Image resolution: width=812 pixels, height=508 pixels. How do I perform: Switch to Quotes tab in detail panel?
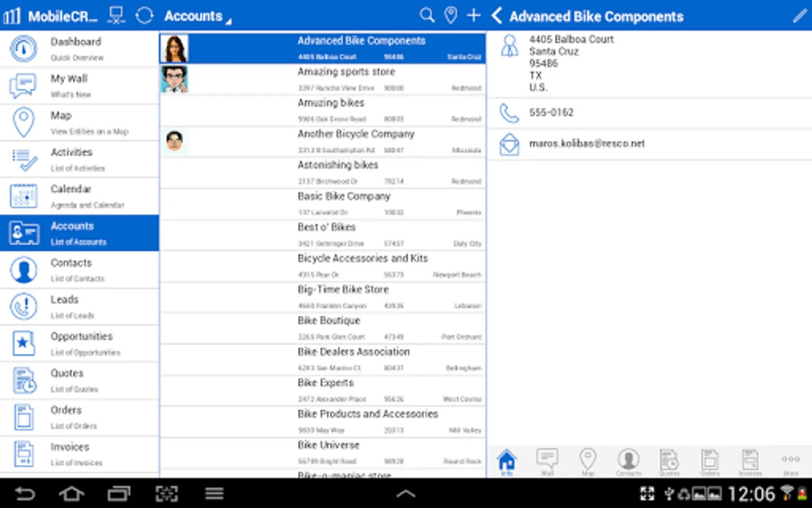tap(669, 462)
